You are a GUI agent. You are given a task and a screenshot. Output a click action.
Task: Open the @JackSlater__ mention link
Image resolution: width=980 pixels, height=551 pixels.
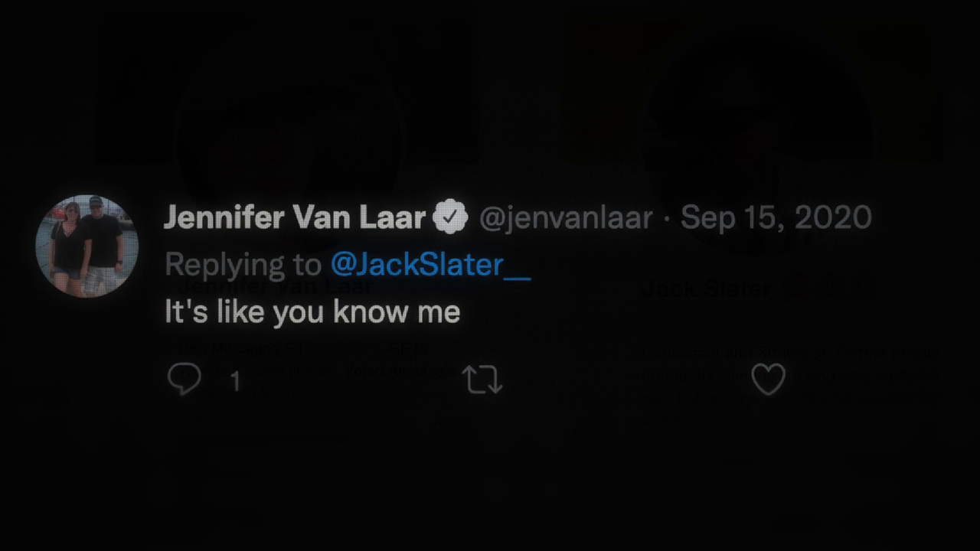[430, 265]
